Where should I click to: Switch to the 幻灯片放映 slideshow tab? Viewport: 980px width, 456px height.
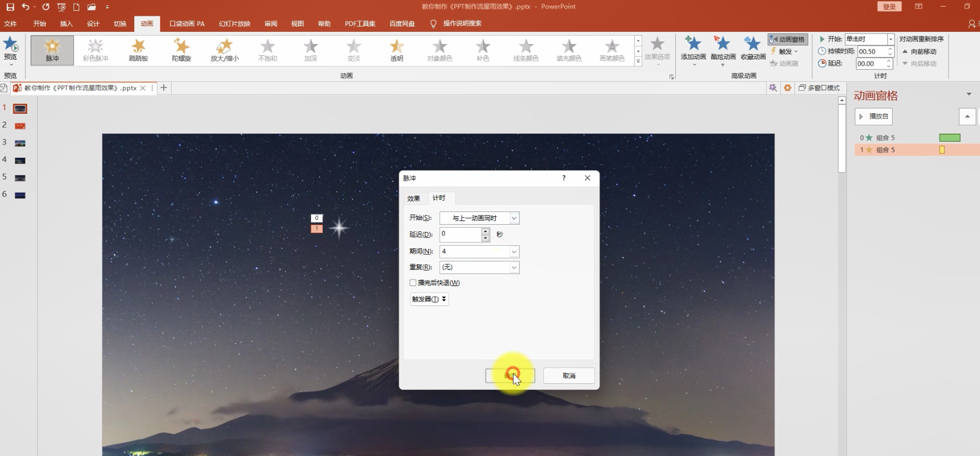pyautogui.click(x=234, y=23)
